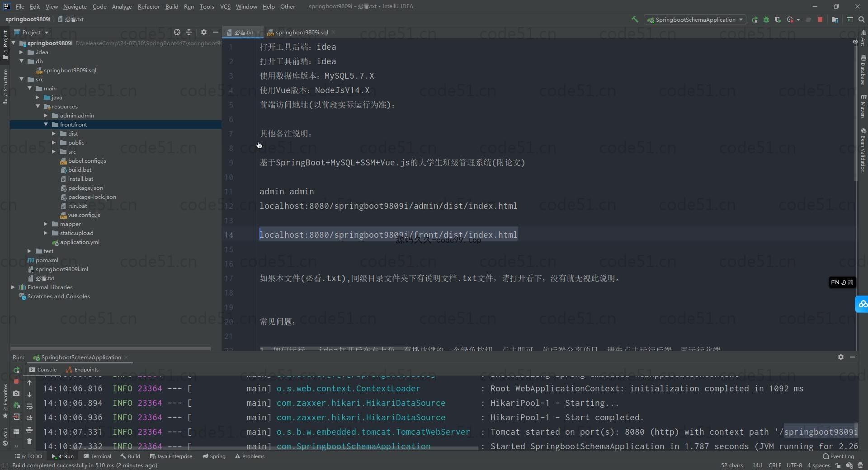Jump down the stack trace with the down arrow
The width and height of the screenshot is (868, 470).
(29, 395)
